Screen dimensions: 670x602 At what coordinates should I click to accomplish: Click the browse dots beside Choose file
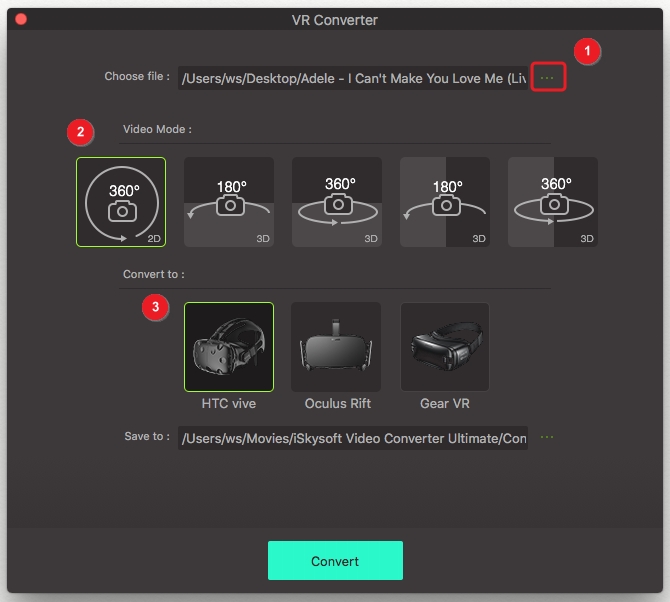point(548,77)
